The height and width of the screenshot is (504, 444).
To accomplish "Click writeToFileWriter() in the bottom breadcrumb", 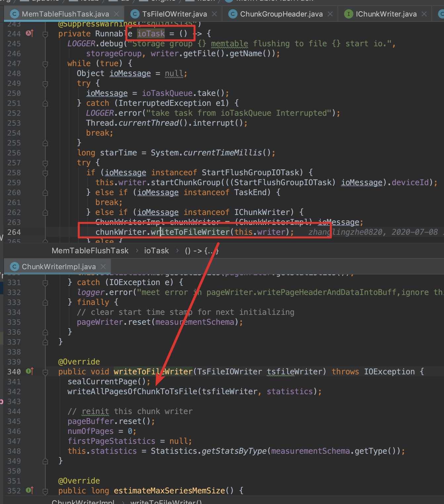I will coord(166,502).
